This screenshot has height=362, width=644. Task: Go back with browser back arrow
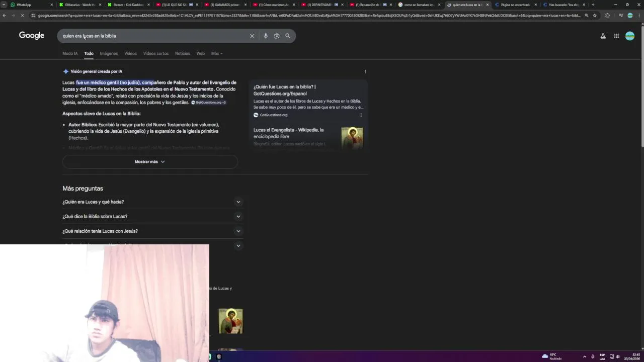click(4, 15)
